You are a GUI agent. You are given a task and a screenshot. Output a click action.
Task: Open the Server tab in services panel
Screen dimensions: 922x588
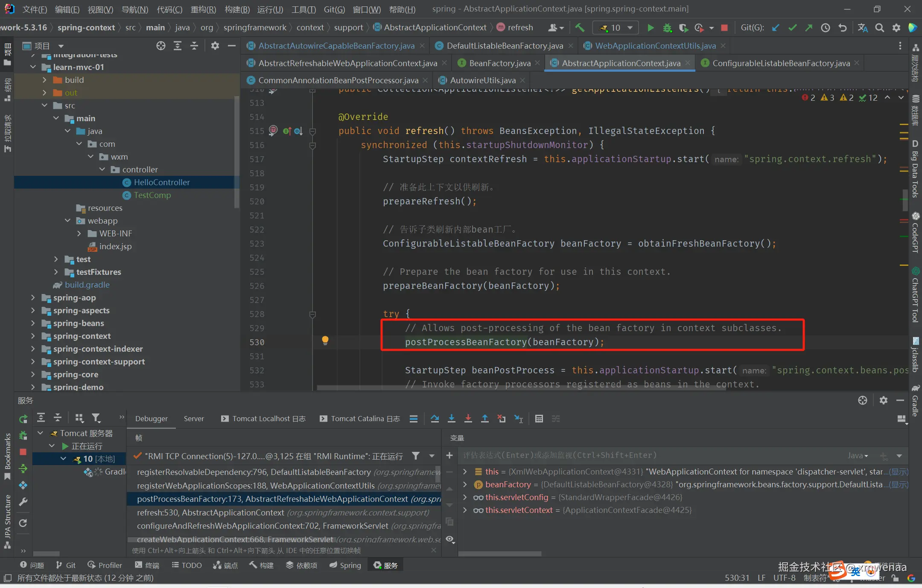[194, 419]
